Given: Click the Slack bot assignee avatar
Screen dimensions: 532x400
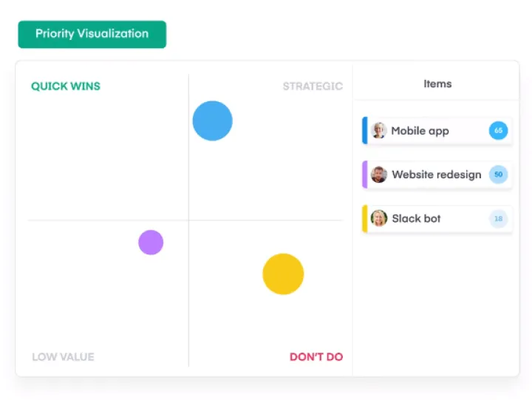Looking at the screenshot, I should pyautogui.click(x=378, y=218).
